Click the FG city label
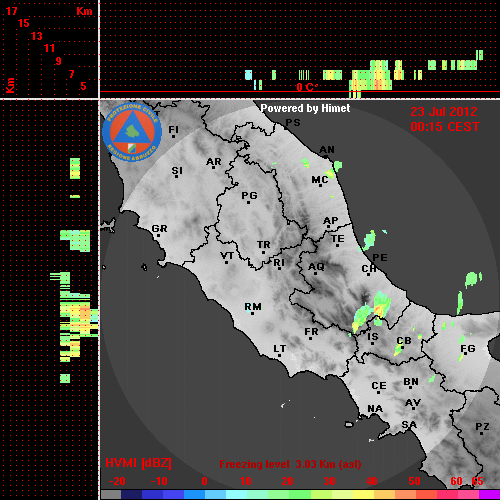500x500 pixels. coord(468,349)
